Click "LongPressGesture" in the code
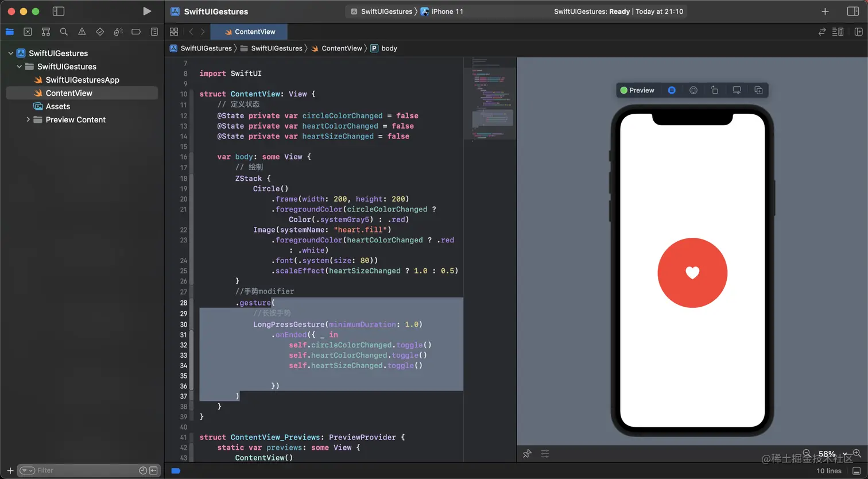This screenshot has width=868, height=479. (289, 325)
